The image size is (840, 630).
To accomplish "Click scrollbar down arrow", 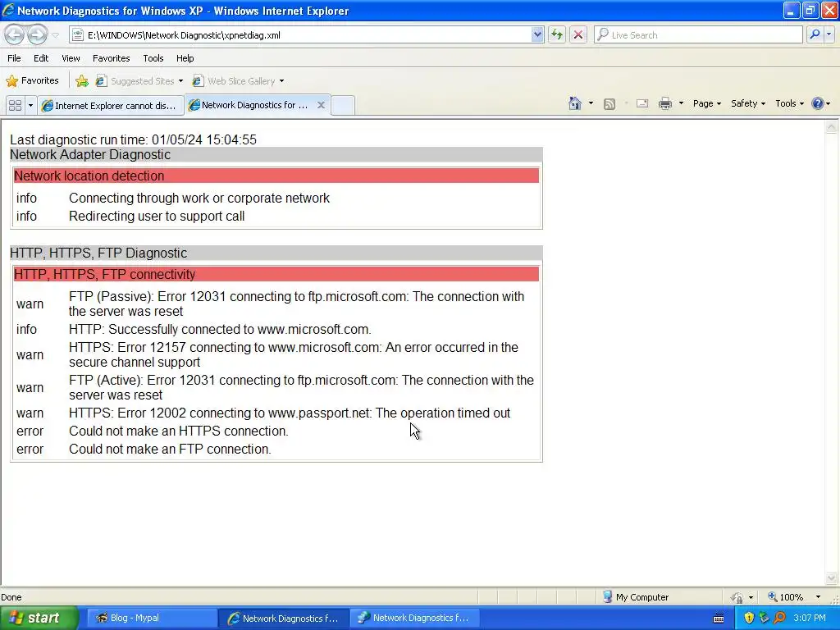I will pos(831,577).
